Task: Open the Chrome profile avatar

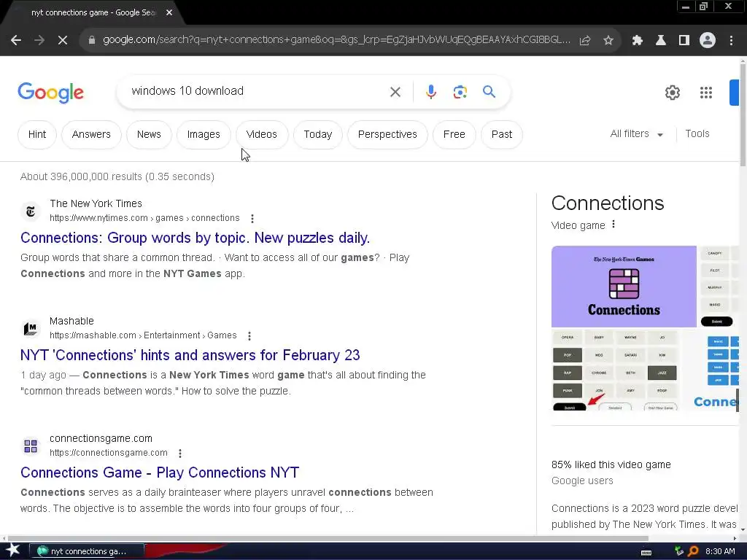Action: [x=708, y=41]
